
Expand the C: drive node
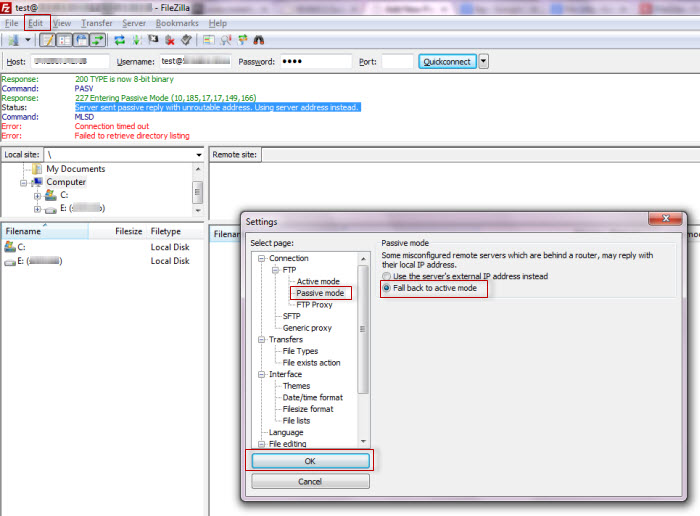tap(38, 196)
